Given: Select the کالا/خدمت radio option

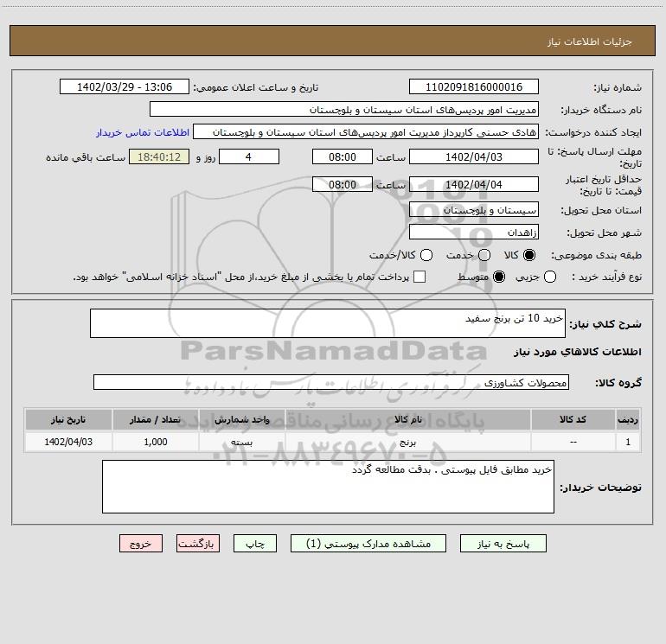Looking at the screenshot, I should (426, 255).
